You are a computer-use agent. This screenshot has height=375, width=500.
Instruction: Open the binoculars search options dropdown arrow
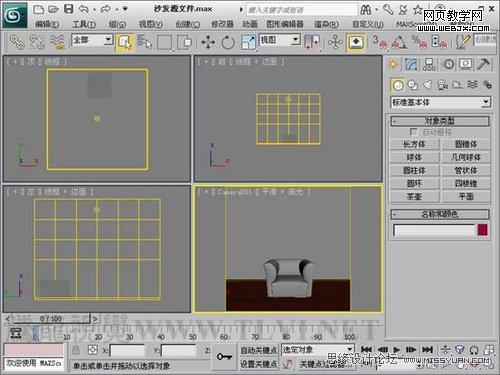click(377, 10)
